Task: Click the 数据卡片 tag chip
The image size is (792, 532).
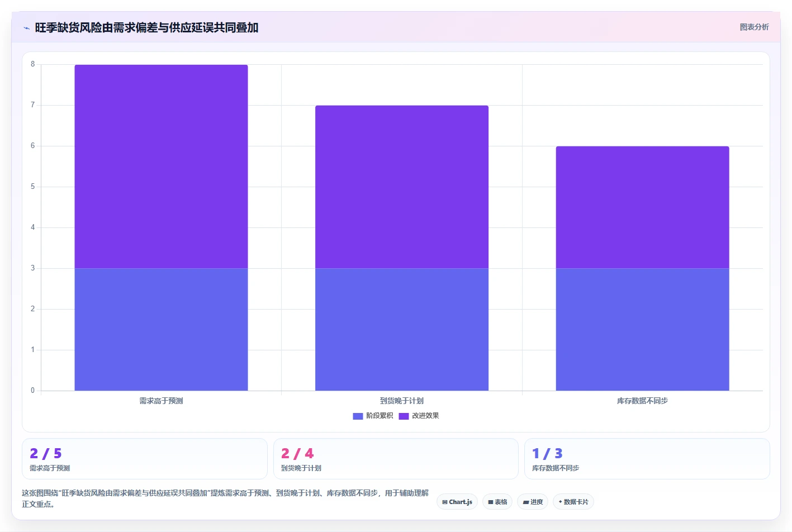Action: tap(573, 502)
